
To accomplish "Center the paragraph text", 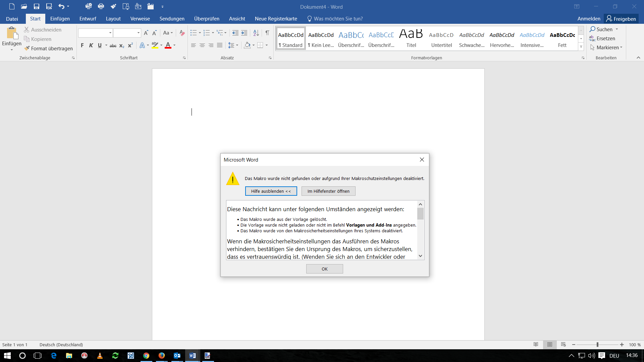I will [x=202, y=45].
